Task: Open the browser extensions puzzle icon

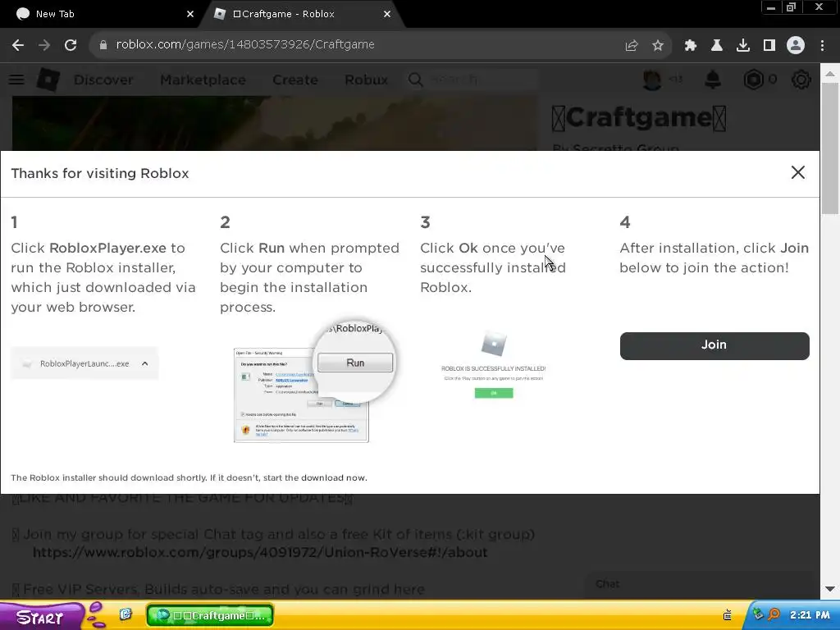Action: (690, 46)
